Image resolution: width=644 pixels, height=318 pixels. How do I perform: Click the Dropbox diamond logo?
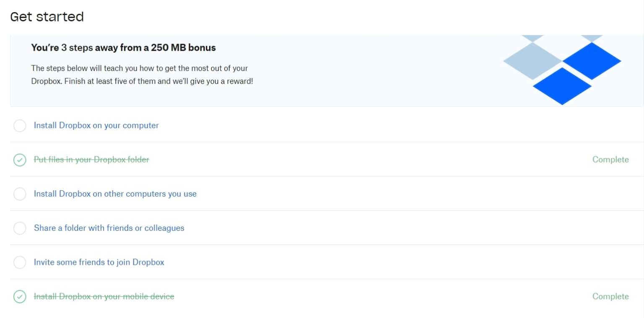pos(562,69)
